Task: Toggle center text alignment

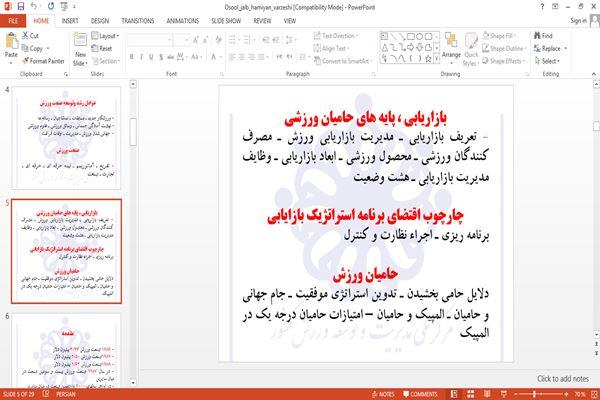Action: [241, 57]
